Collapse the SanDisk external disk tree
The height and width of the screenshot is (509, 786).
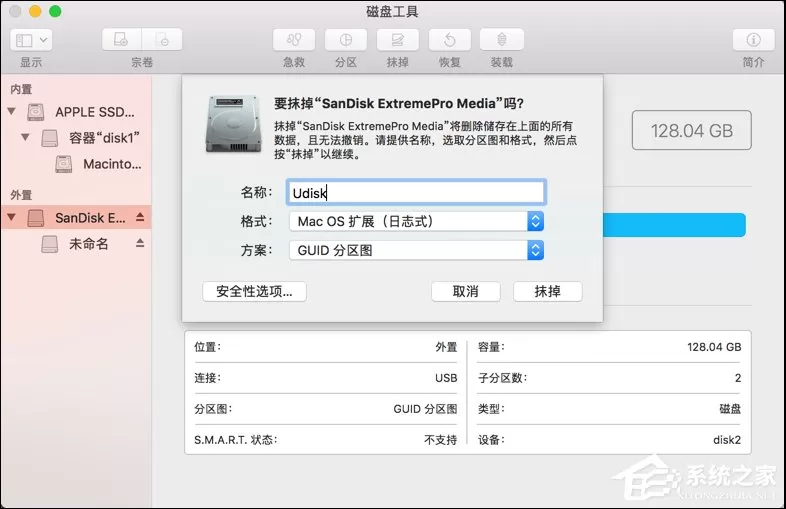click(12, 217)
